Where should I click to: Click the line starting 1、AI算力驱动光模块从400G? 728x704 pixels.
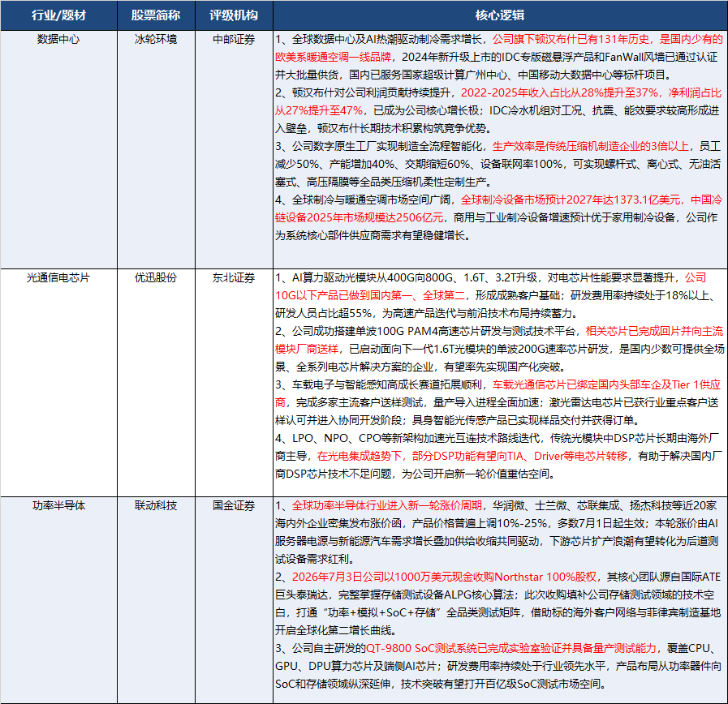[x=491, y=277]
